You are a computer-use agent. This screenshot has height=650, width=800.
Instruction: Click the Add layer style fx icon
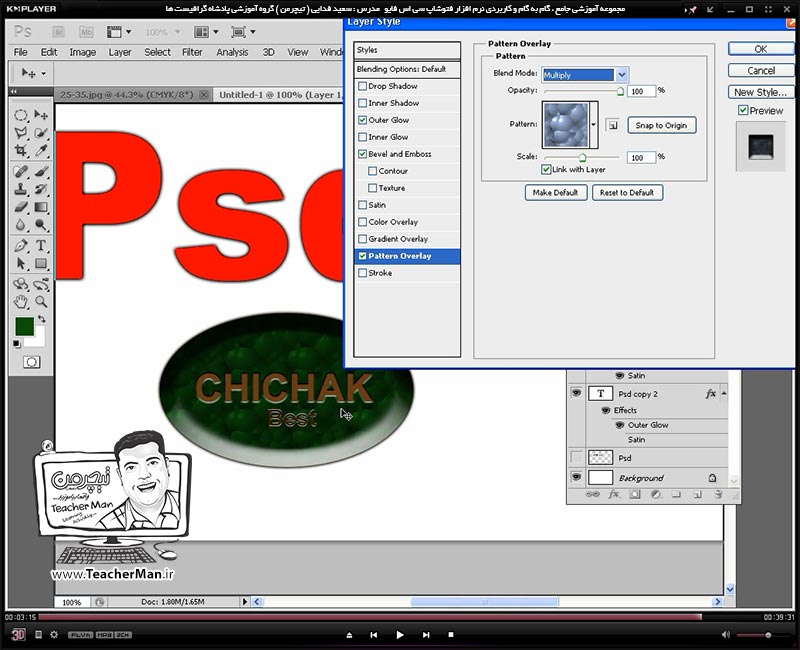[x=614, y=494]
